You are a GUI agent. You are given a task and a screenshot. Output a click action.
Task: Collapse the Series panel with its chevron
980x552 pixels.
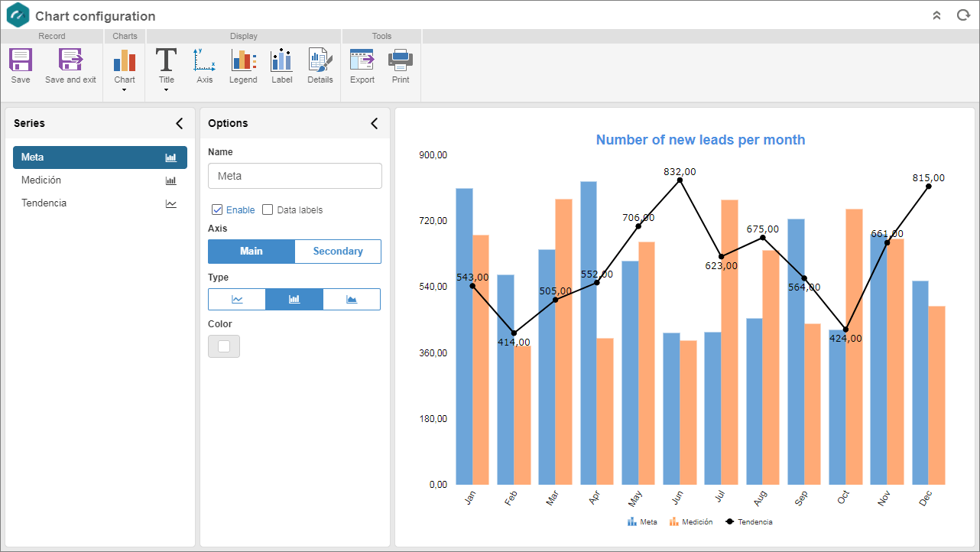pos(180,123)
